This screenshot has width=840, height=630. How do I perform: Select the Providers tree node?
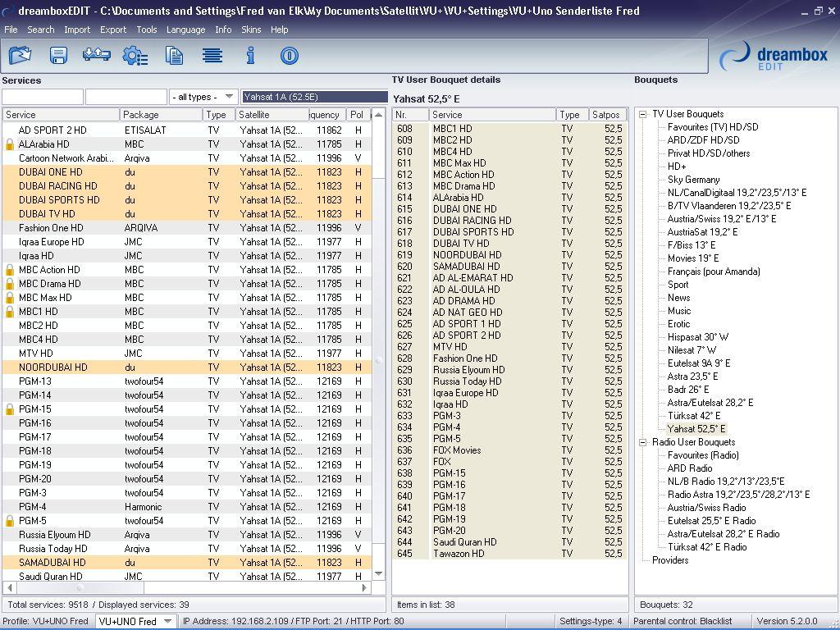[x=670, y=560]
